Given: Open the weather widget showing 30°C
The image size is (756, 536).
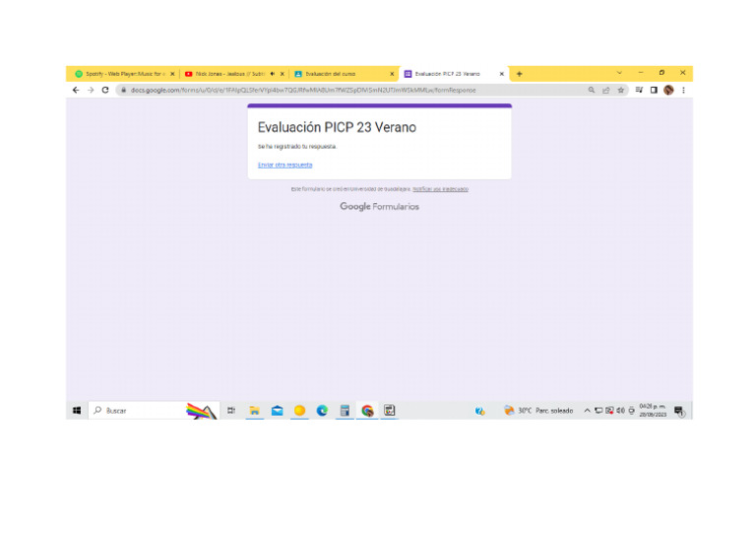Looking at the screenshot, I should coord(538,411).
